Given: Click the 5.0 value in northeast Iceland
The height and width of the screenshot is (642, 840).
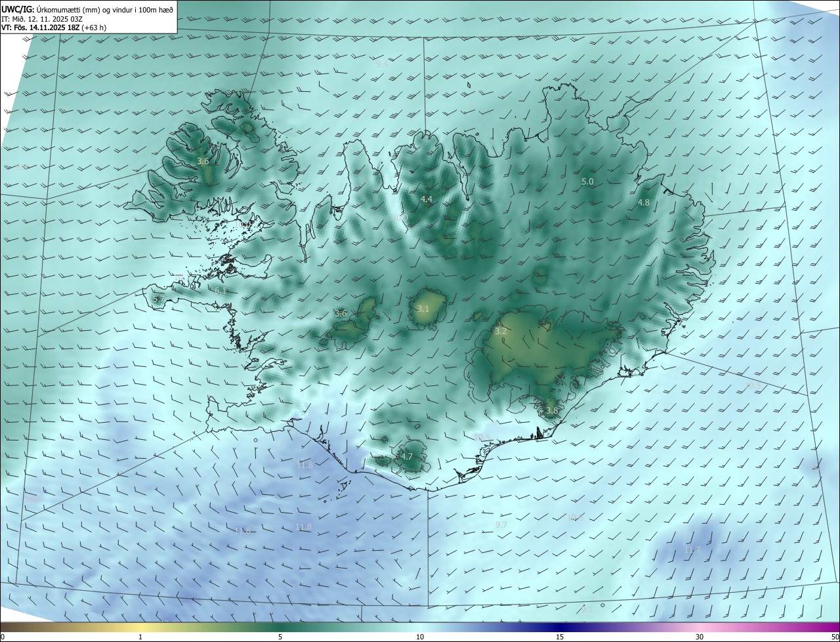Looking at the screenshot, I should pyautogui.click(x=587, y=181).
